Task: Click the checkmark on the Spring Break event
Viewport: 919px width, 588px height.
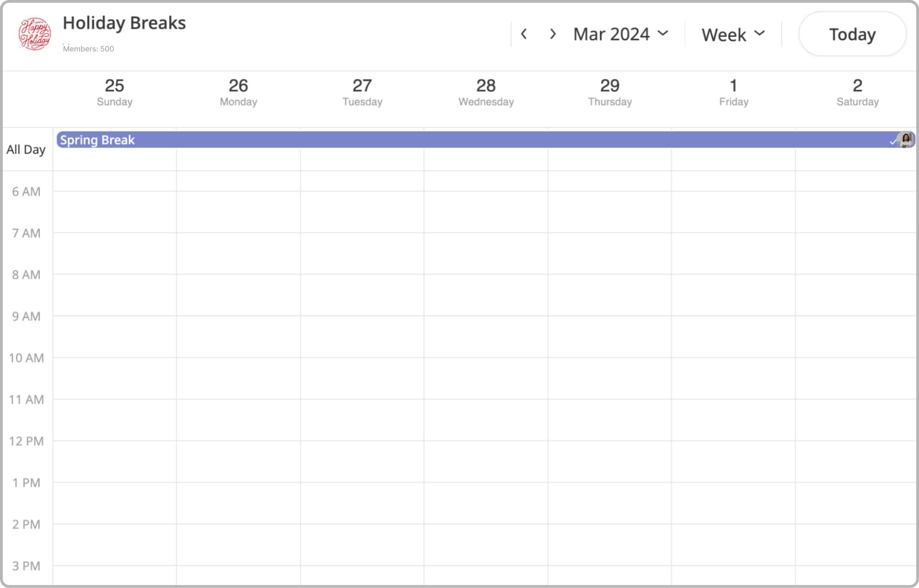Action: coord(893,140)
